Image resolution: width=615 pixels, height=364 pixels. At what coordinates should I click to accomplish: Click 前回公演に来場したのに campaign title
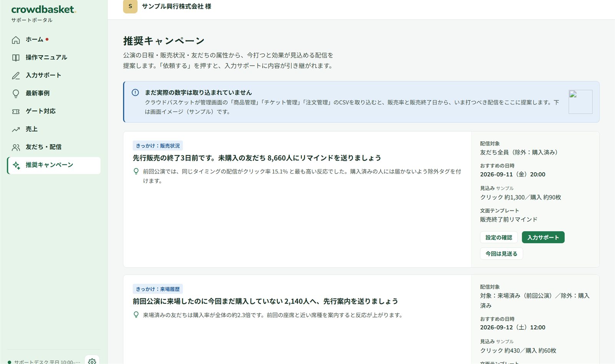point(265,301)
